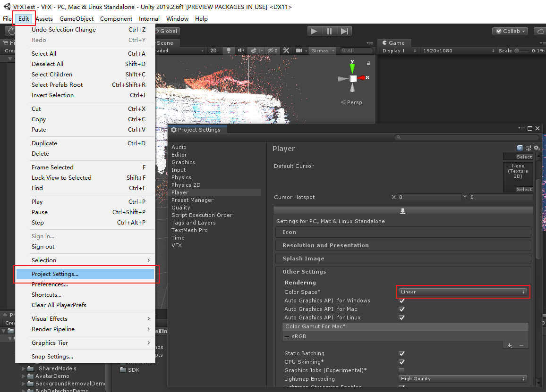Open the Game view panel options menu icon
The height and width of the screenshot is (392, 546).
543,43
